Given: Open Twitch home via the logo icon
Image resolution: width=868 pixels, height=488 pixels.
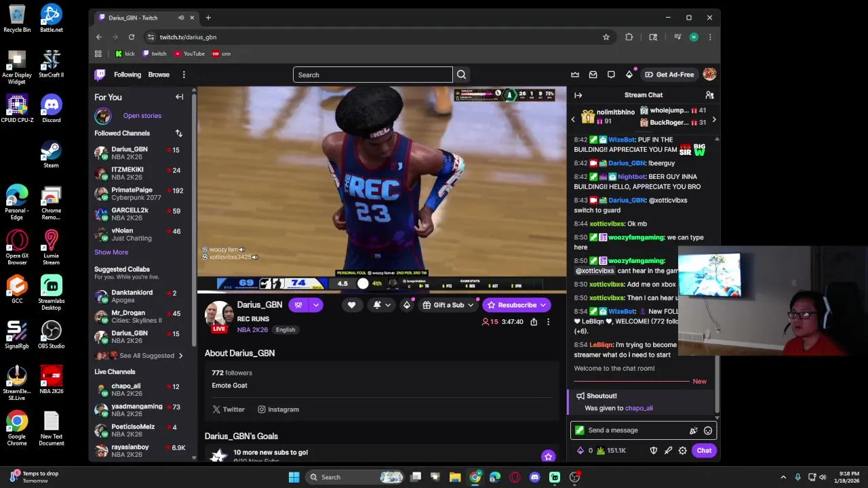Looking at the screenshot, I should 100,75.
